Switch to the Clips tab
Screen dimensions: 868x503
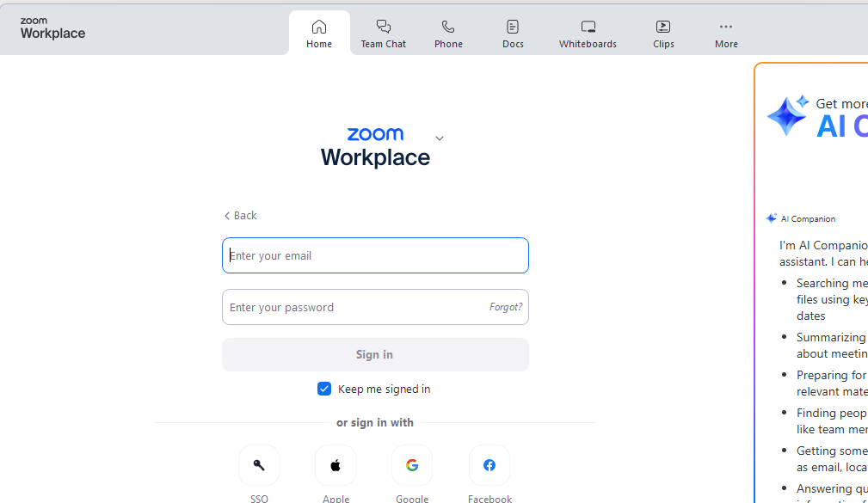click(x=663, y=34)
